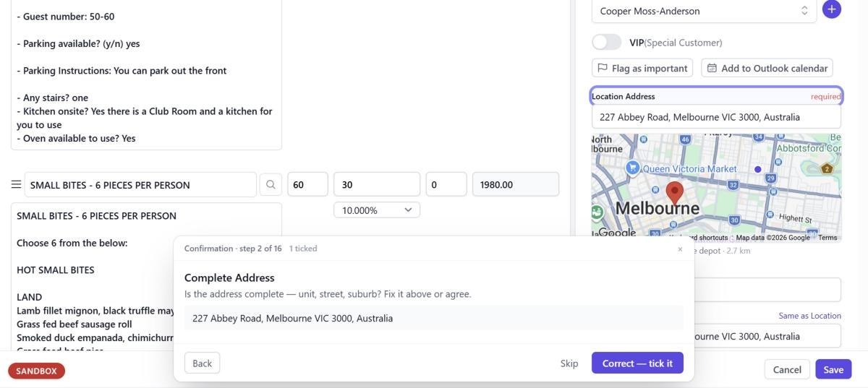Click the Correct — tick it button
This screenshot has width=868, height=388.
tap(637, 363)
